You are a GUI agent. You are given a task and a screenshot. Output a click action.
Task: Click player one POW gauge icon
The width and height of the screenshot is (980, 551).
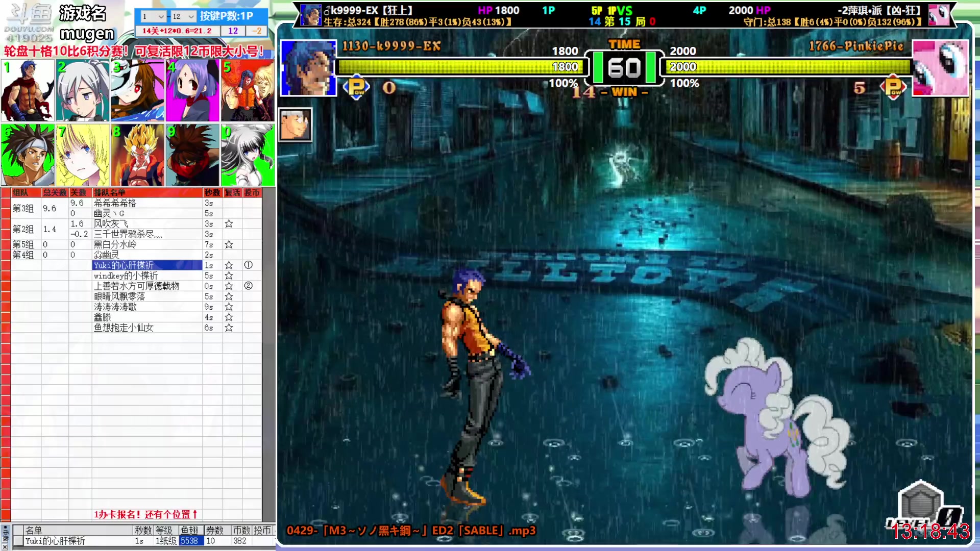click(356, 87)
